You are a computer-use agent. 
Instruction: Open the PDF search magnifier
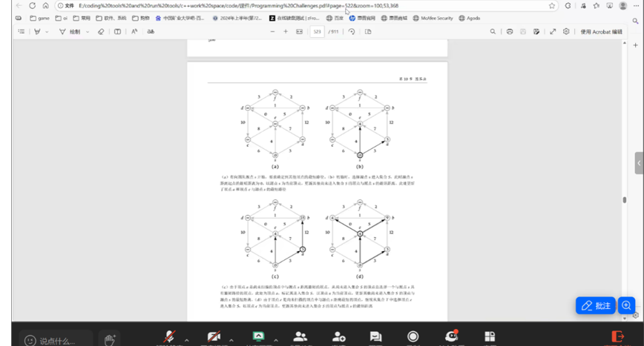(493, 32)
